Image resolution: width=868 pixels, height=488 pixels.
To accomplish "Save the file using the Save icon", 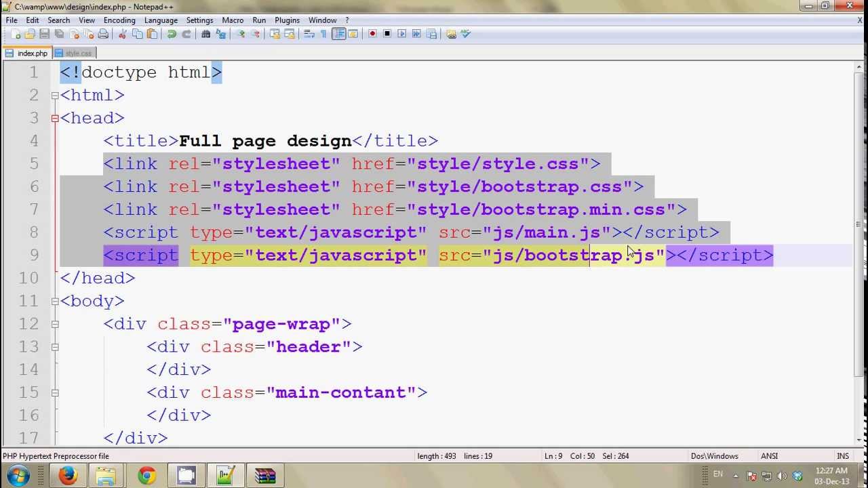I will [x=45, y=34].
